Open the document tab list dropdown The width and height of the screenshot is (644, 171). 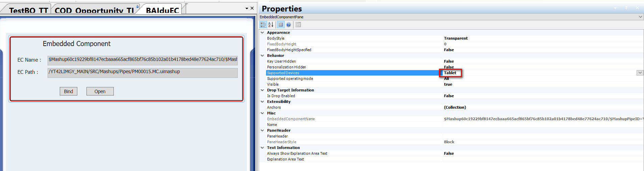tap(247, 8)
